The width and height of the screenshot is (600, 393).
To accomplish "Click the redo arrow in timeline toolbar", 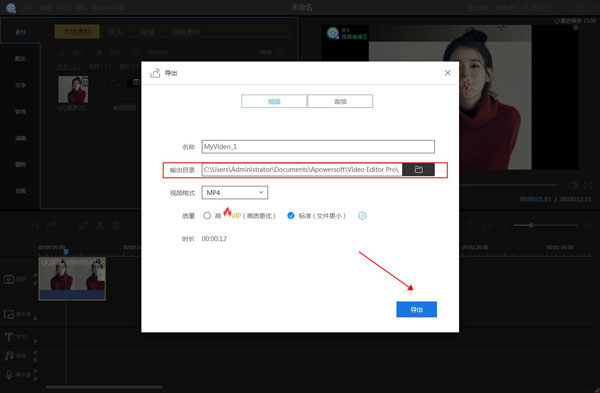I will pos(51,226).
